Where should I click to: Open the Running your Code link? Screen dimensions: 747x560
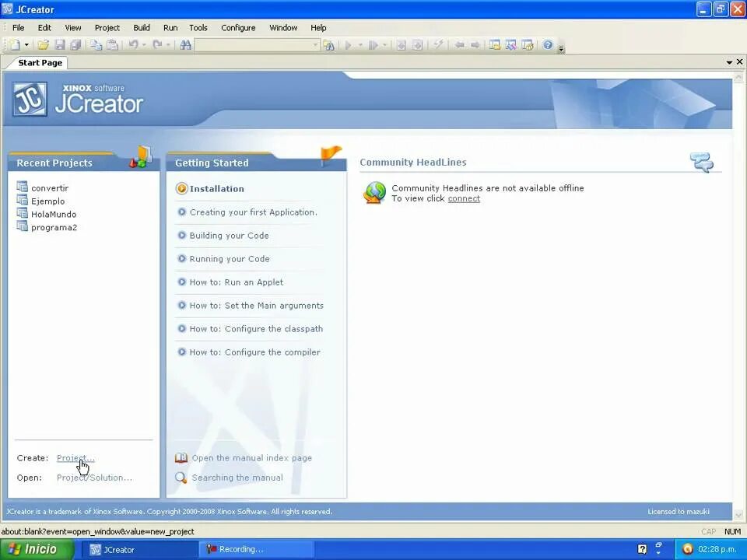click(229, 258)
